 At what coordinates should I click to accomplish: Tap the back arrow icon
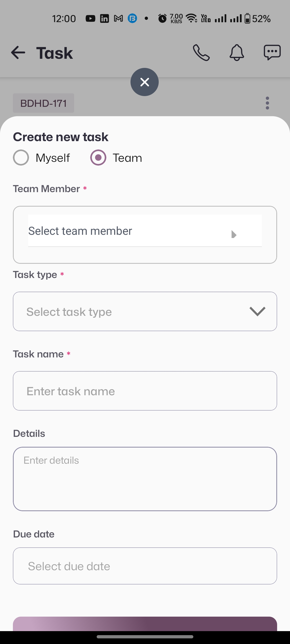pos(18,53)
